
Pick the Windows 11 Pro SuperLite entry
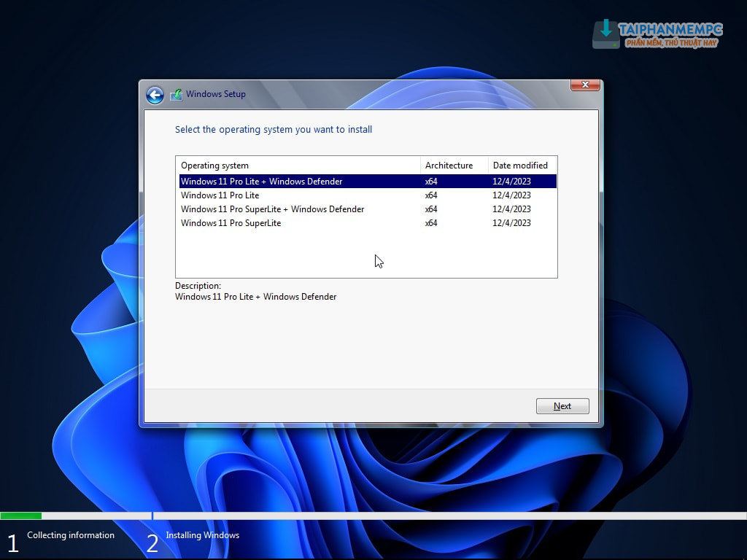(x=231, y=223)
